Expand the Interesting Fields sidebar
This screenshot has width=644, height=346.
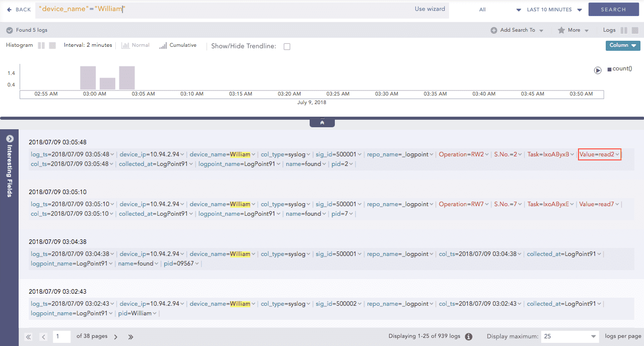[x=9, y=138]
